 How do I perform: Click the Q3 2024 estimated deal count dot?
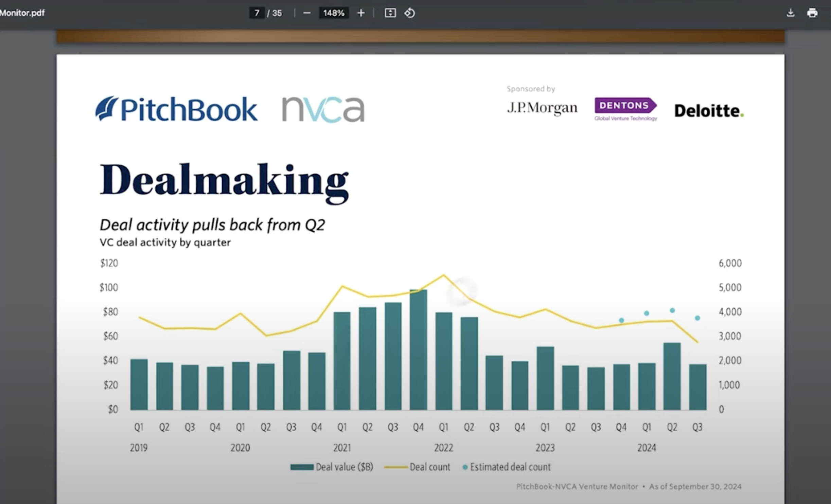[697, 318]
